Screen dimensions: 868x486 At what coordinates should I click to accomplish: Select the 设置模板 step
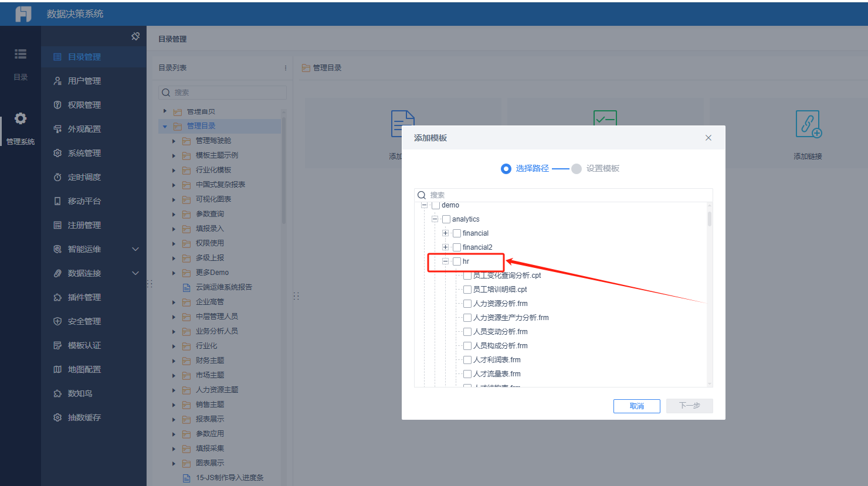(x=595, y=169)
